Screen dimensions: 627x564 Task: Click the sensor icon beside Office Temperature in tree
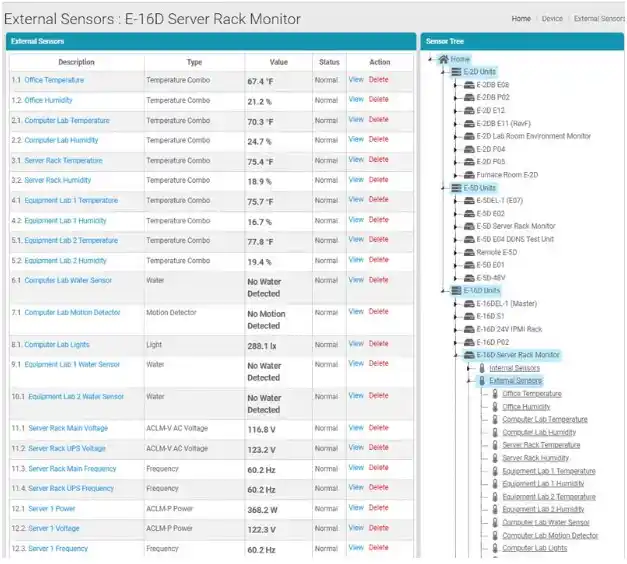[x=495, y=394]
